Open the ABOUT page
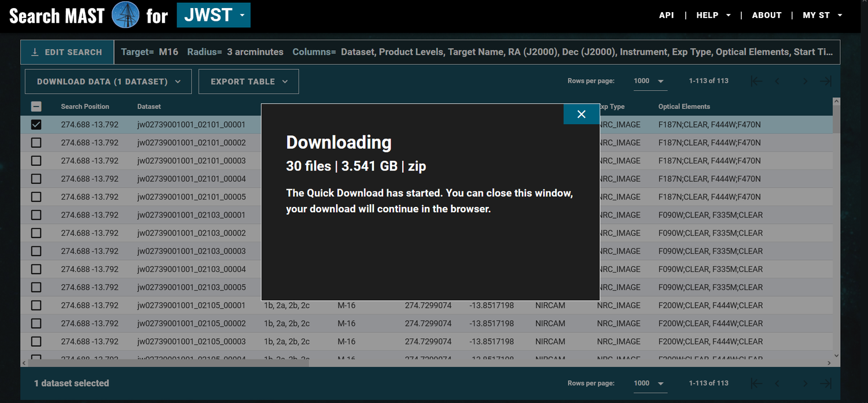This screenshot has width=868, height=403. pos(767,15)
